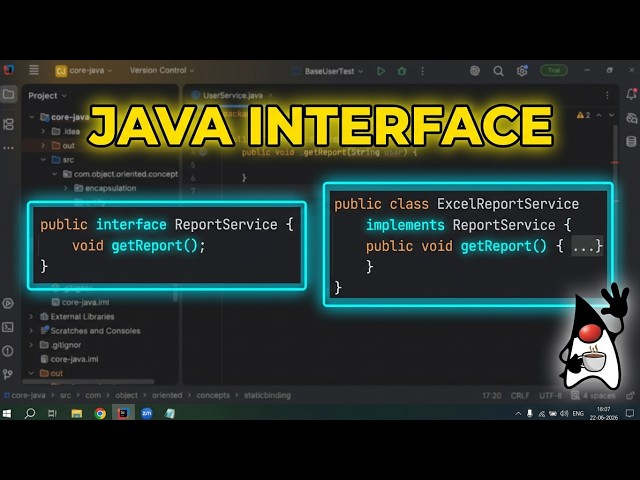
Task: Open File Explorer from taskbar
Action: click(76, 413)
